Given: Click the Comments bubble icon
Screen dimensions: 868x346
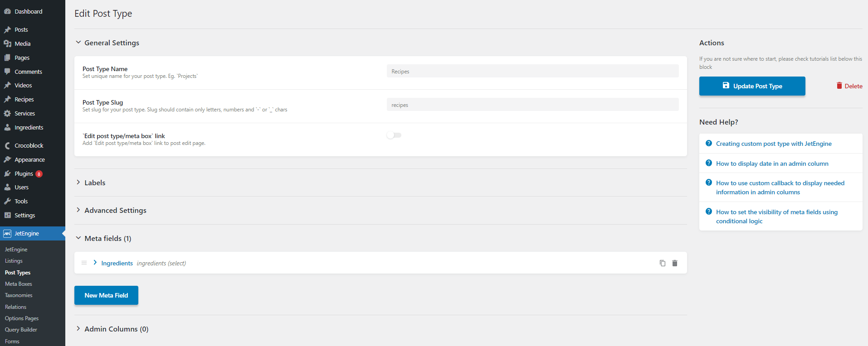Looking at the screenshot, I should pyautogui.click(x=7, y=72).
